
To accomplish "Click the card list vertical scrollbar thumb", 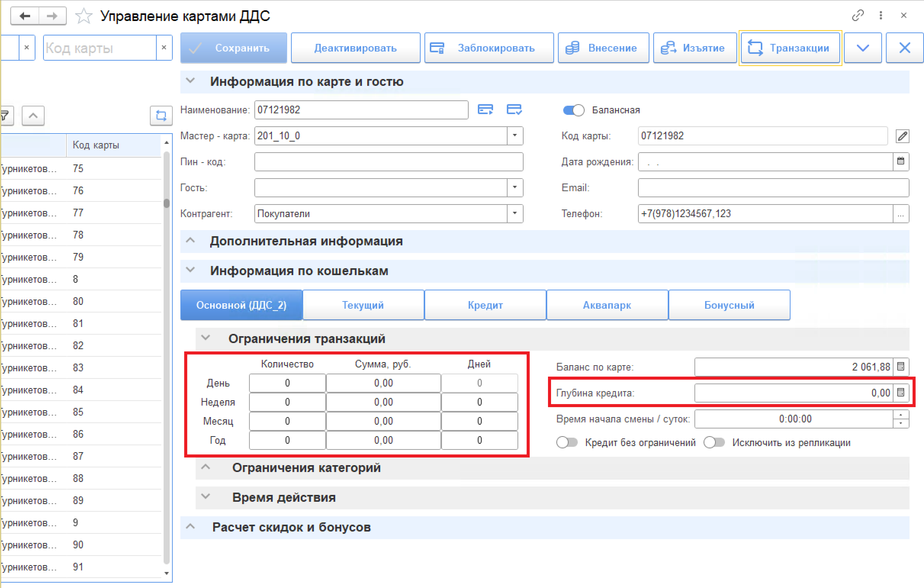I will coord(167,203).
